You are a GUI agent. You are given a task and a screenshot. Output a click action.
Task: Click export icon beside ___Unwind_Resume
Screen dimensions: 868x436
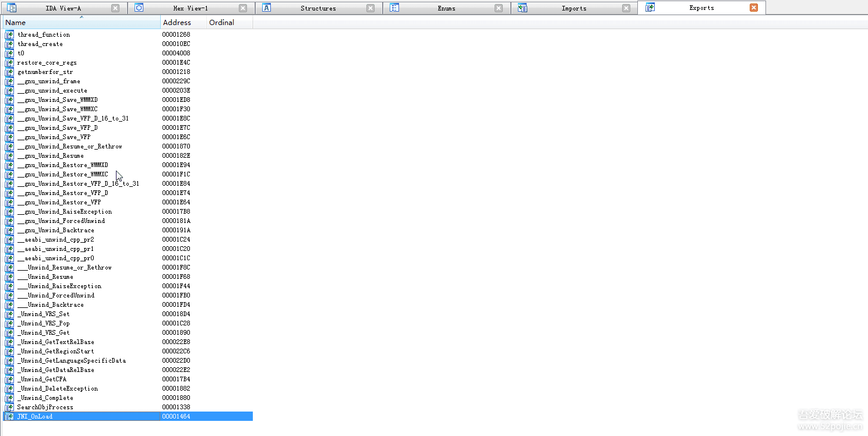click(x=9, y=277)
